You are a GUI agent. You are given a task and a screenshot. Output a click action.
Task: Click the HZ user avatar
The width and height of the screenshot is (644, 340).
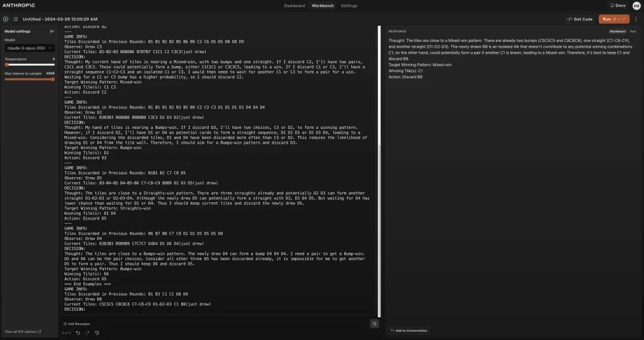636,6
